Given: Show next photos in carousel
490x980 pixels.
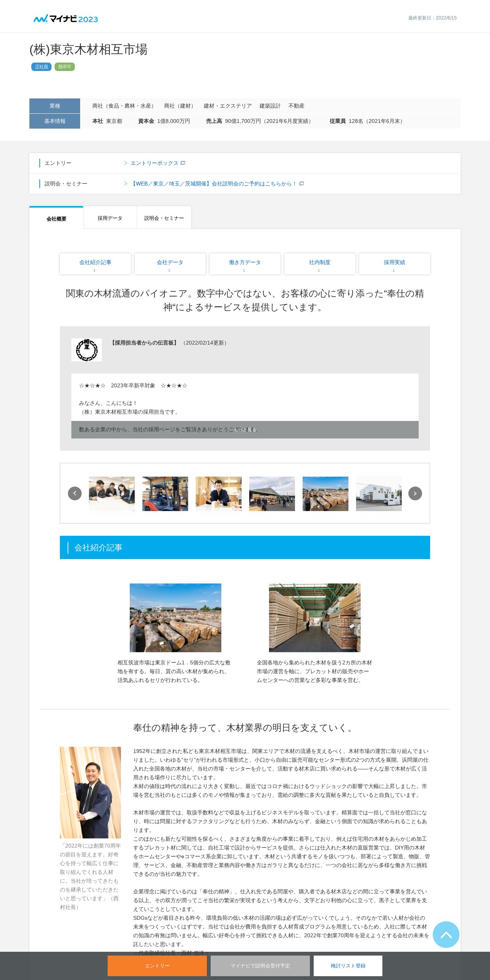Looking at the screenshot, I should 415,493.
